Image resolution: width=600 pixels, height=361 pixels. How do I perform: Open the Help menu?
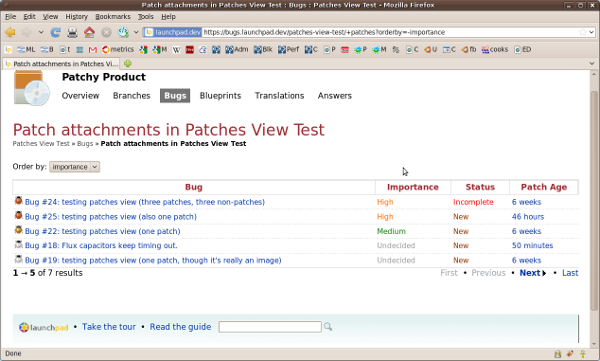[x=168, y=16]
